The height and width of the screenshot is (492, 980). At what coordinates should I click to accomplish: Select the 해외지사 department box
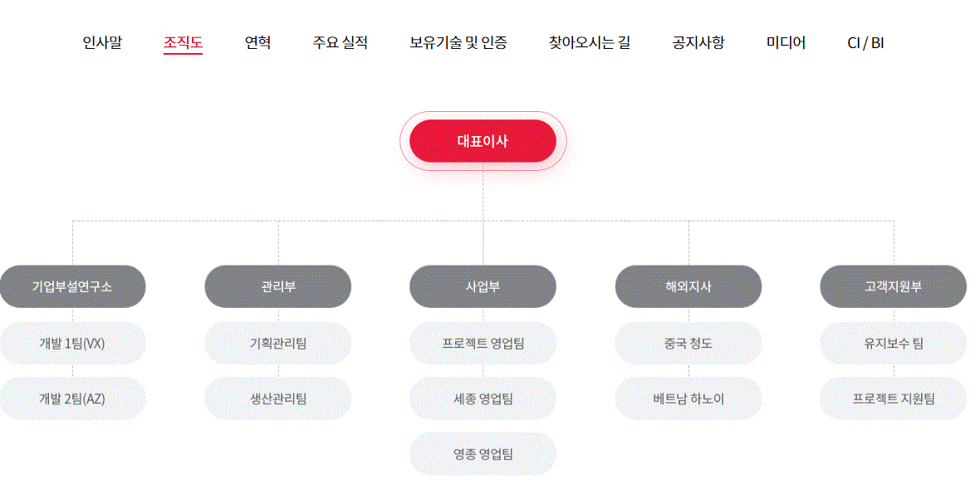click(688, 287)
